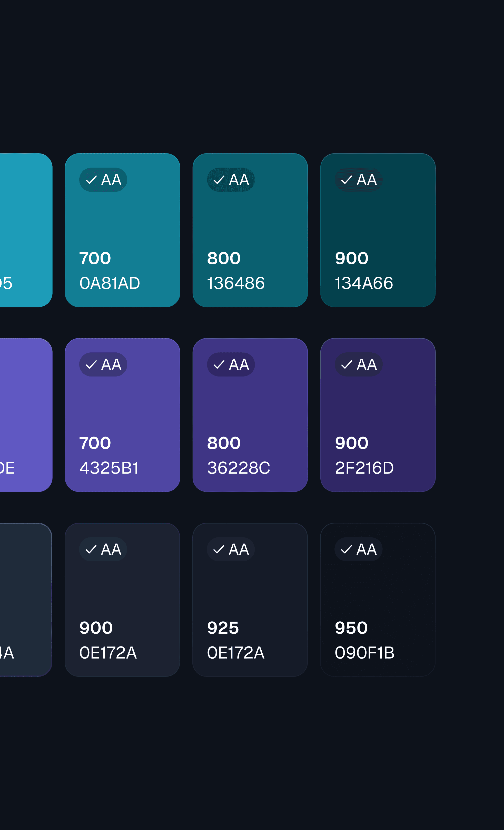
Task: Click the AA checkmark on navy 950 card
Action: 359,549
